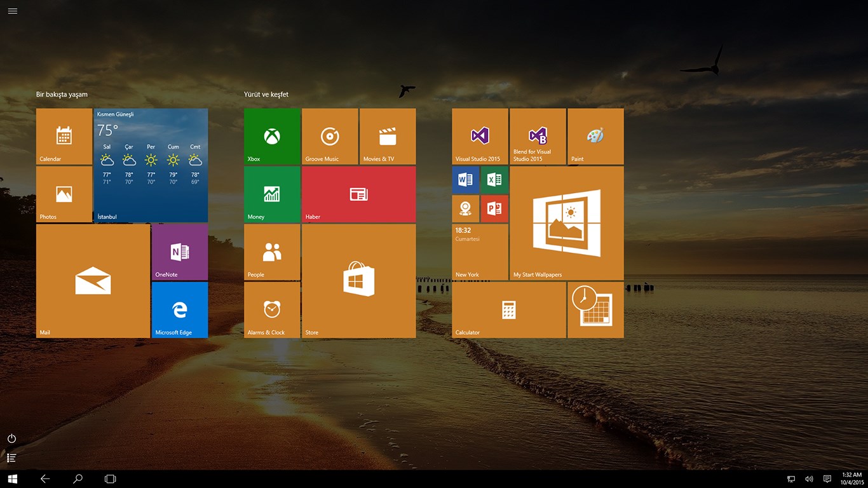
Task: Check the New York clock tile
Action: pyautogui.click(x=480, y=252)
